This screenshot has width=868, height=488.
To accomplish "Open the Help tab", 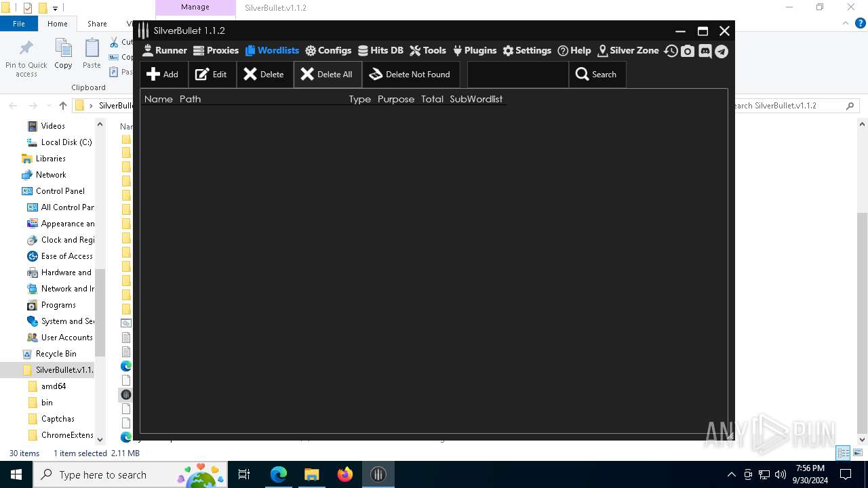I will coord(574,50).
